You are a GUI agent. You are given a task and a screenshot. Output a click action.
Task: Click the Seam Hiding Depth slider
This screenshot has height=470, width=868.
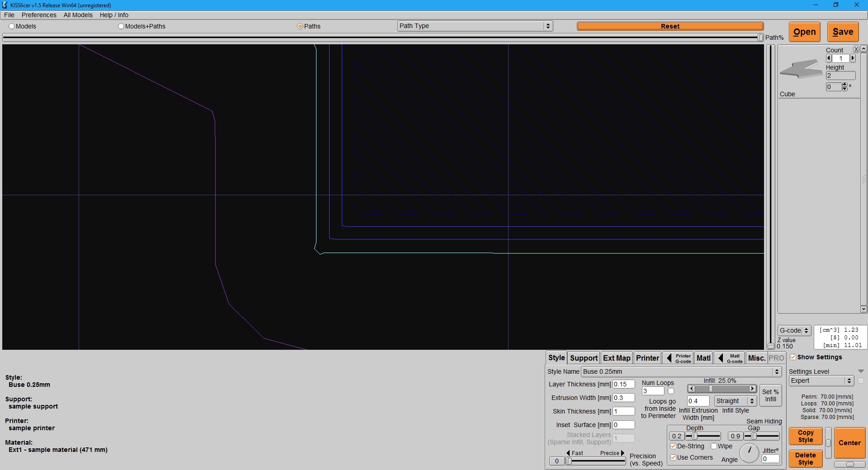[x=703, y=436]
